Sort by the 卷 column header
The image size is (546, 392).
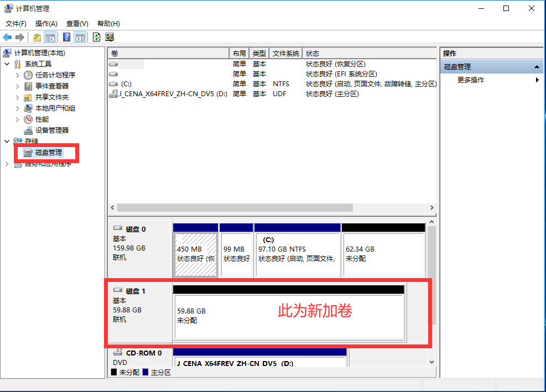point(169,54)
